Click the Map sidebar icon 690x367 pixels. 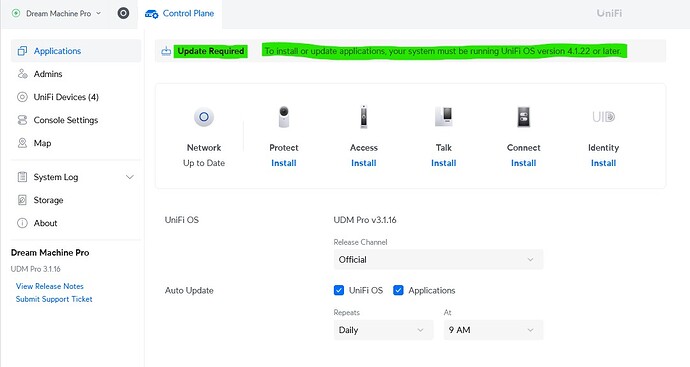click(22, 143)
